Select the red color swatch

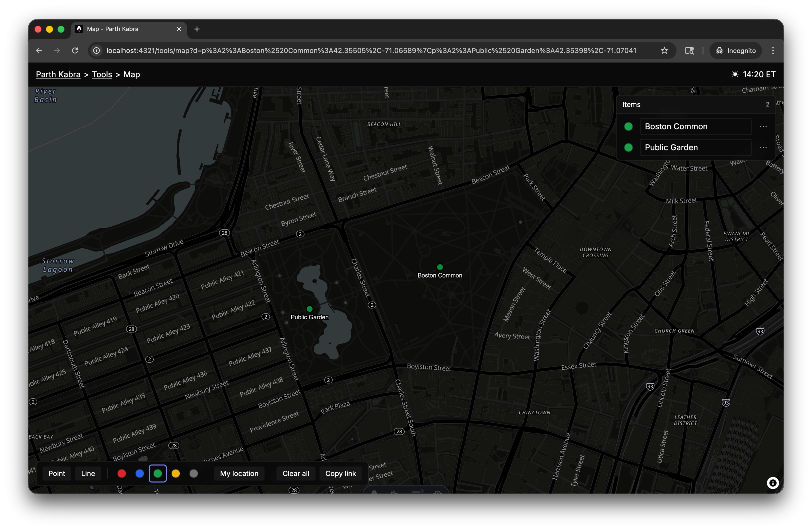[122, 473]
